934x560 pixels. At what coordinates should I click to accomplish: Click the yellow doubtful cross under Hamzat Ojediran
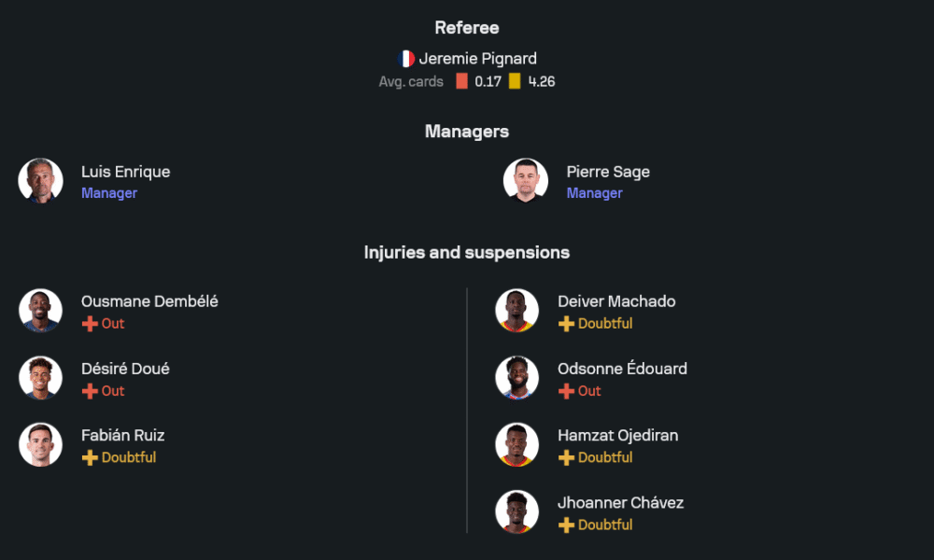click(x=566, y=458)
